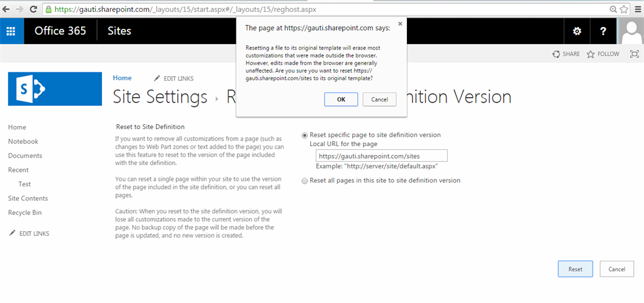Open the user profile avatar
This screenshot has height=303, width=644.
coord(630,31)
